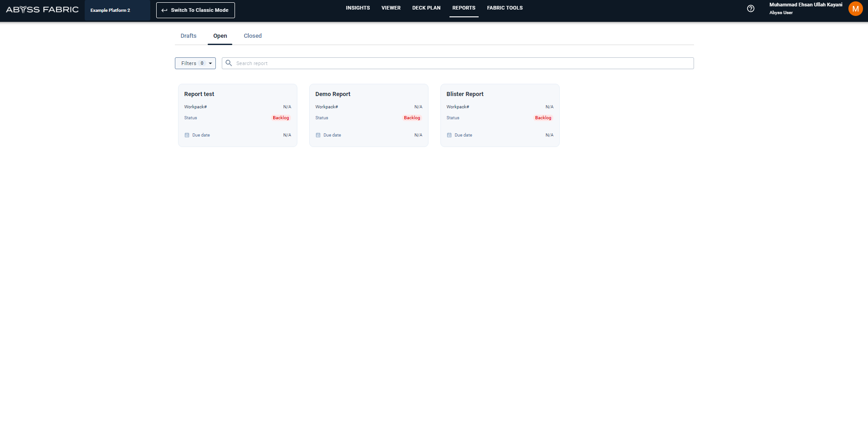The height and width of the screenshot is (431, 868).
Task: Open the orange user avatar menu
Action: 855,9
